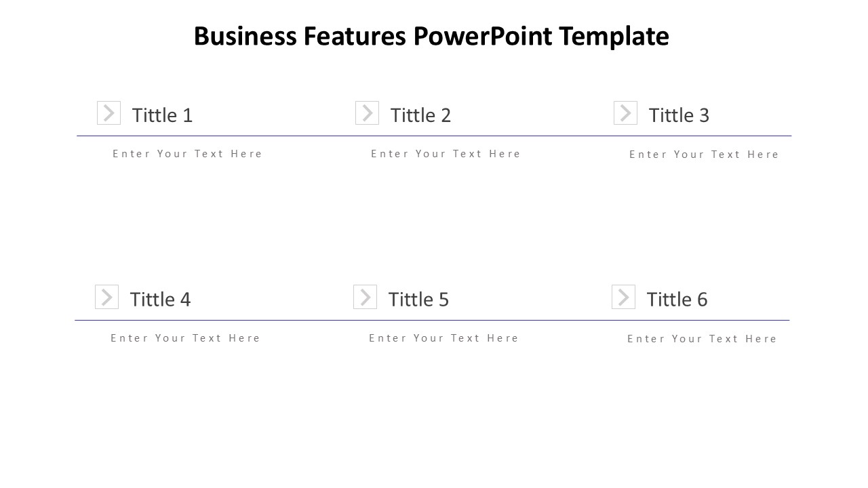The image size is (868, 488).
Task: Select the Tittle 1 heading text
Action: [x=162, y=115]
